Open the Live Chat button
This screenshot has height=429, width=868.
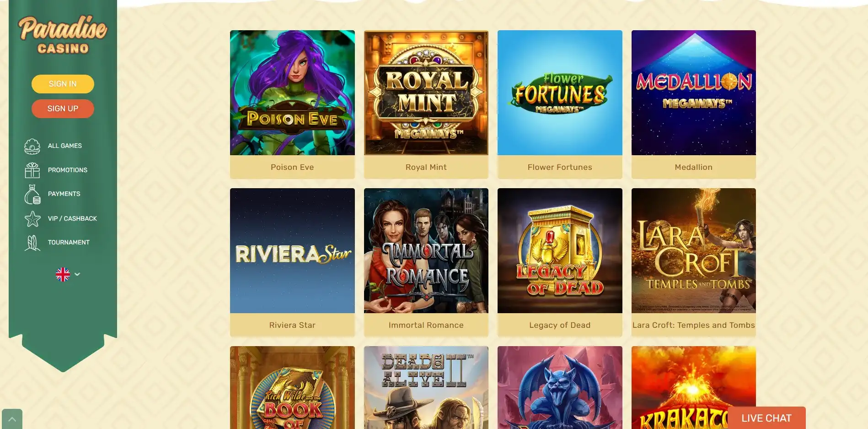tap(766, 418)
